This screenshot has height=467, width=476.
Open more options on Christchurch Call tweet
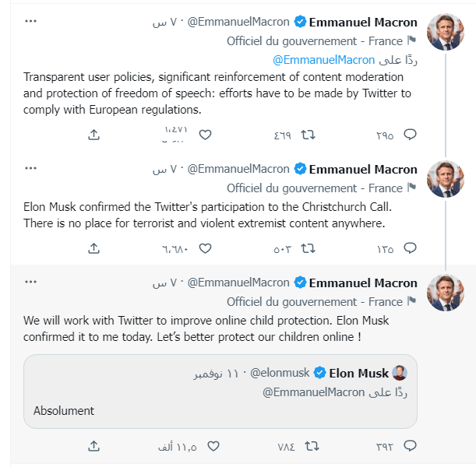click(x=30, y=168)
